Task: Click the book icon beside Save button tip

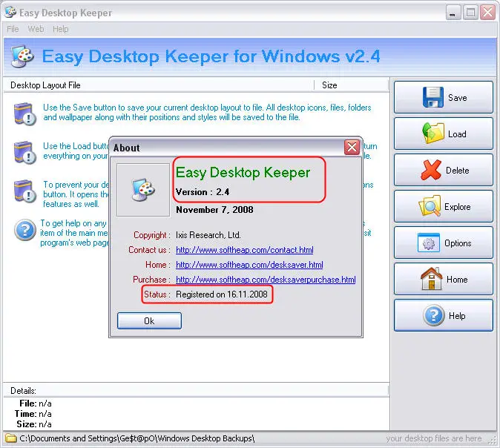Action: pyautogui.click(x=25, y=113)
